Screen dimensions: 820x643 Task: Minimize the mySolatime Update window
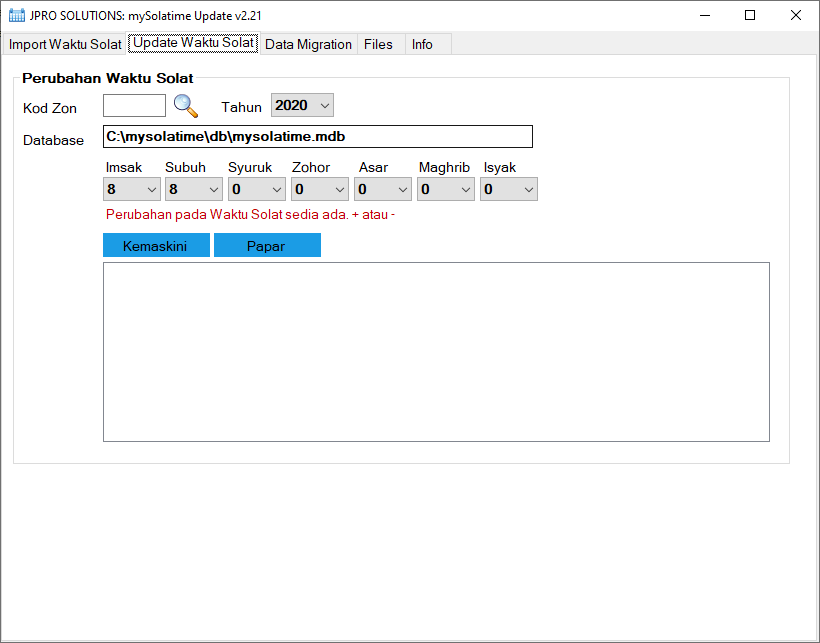tap(705, 15)
